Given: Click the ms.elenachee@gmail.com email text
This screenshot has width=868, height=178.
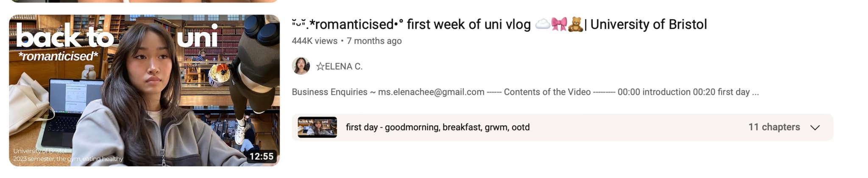Looking at the screenshot, I should [431, 92].
